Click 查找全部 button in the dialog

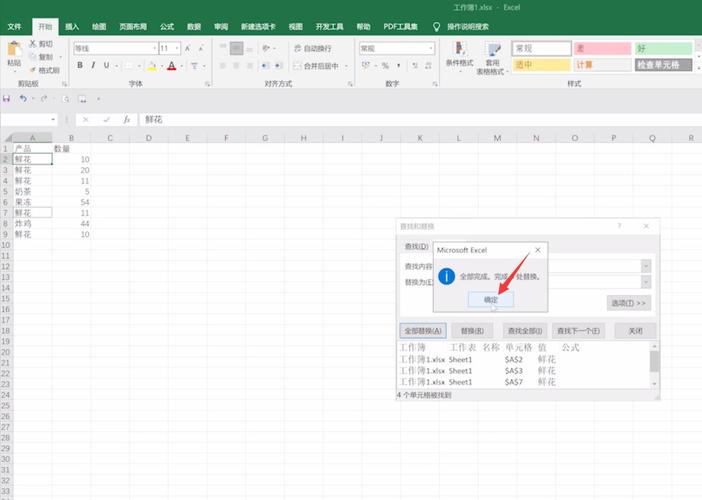525,331
